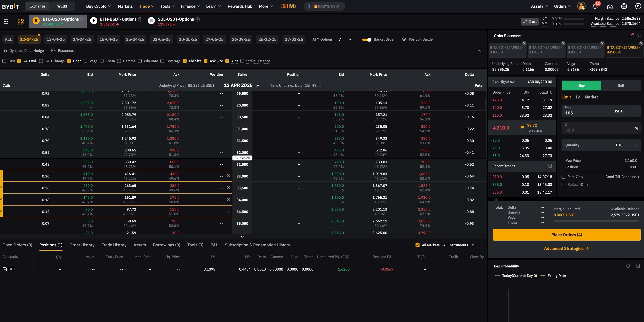This screenshot has height=322, width=644.
Task: Expand the BTC position row
Action: pyautogui.click(x=5, y=269)
